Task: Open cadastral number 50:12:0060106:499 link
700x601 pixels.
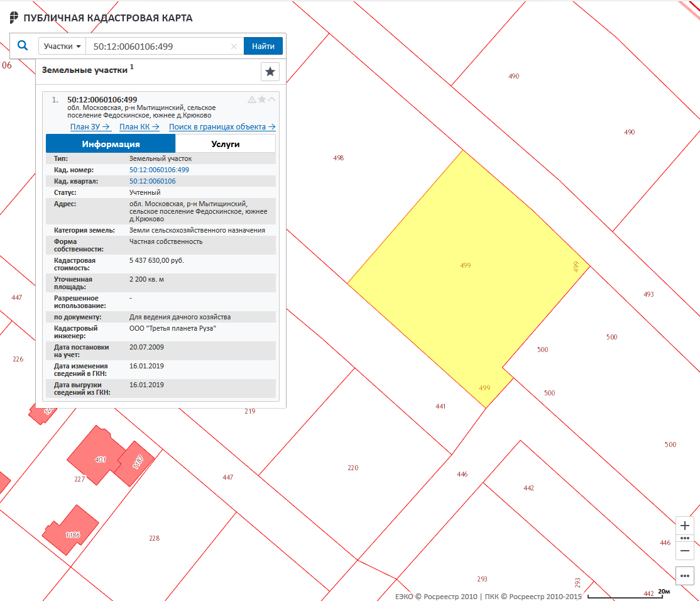Action: tap(159, 170)
